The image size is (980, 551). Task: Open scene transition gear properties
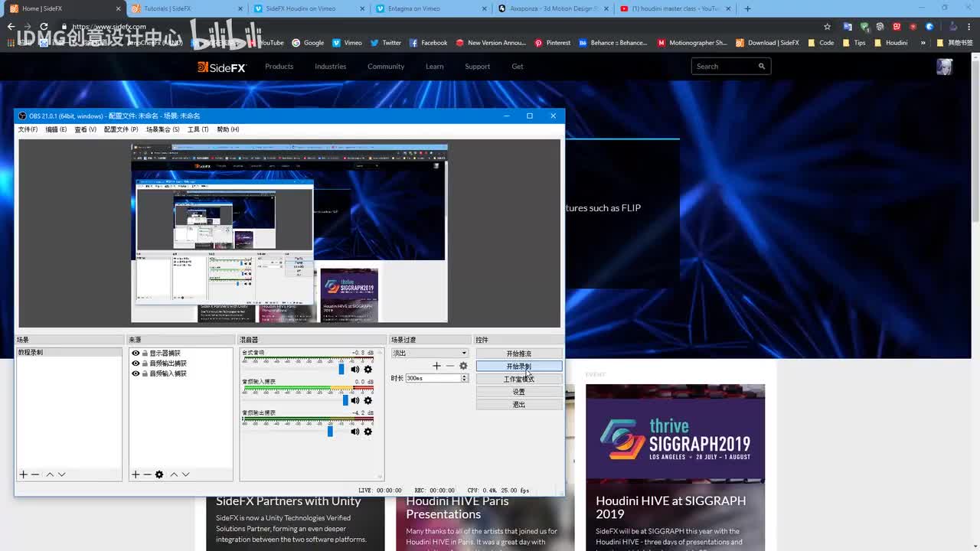(x=463, y=366)
